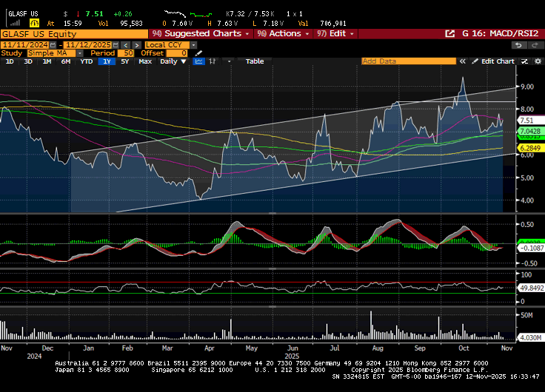
Task: Click the Edit Chart button label
Action: 498,61
